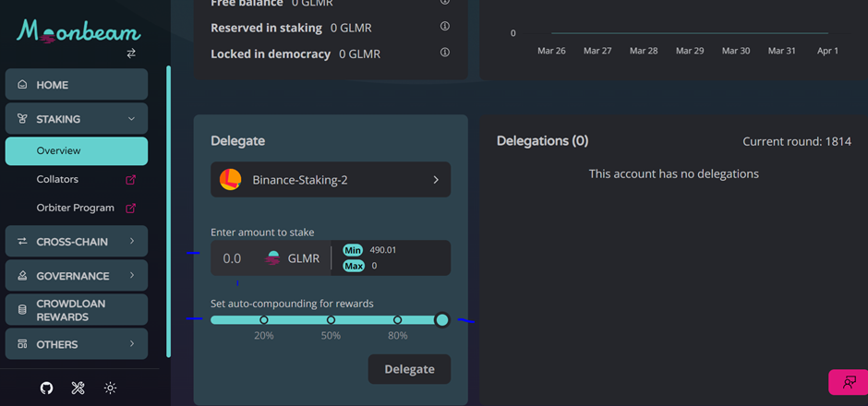Open Binance-Staking-2 collator selector
868x406 pixels.
point(331,179)
